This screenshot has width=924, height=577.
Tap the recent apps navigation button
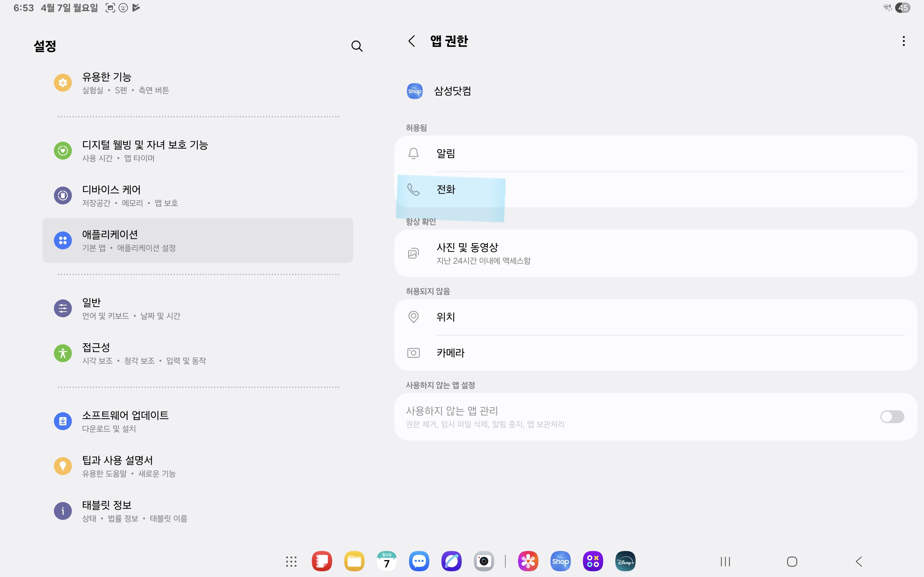725,561
